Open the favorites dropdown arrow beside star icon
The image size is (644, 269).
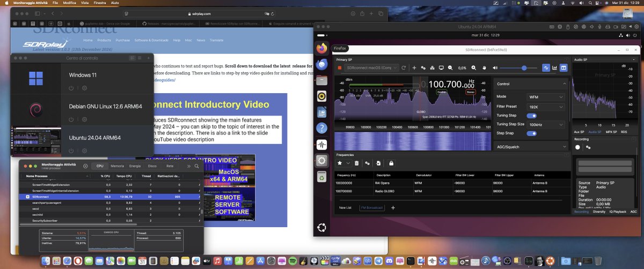click(x=348, y=163)
